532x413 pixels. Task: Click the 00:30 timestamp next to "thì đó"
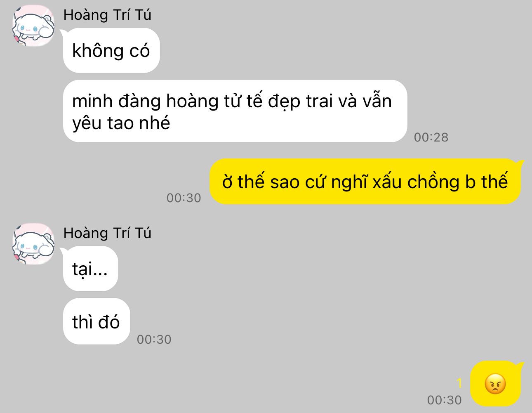(x=154, y=339)
